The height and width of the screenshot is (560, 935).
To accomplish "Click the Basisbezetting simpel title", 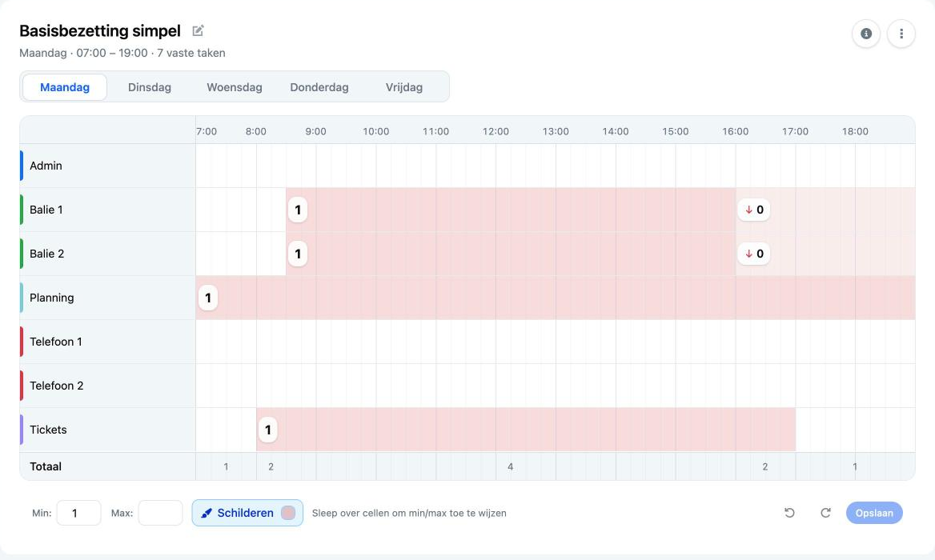I will [x=100, y=30].
